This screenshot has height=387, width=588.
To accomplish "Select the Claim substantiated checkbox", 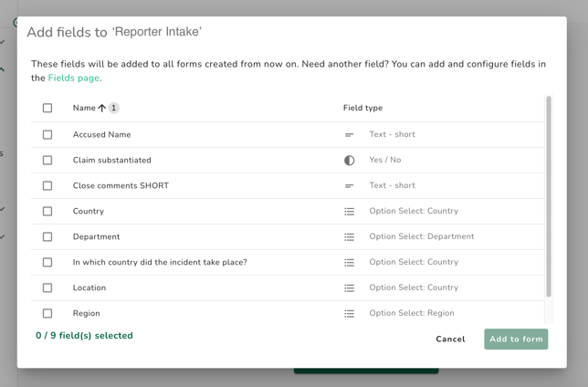I will point(47,161).
